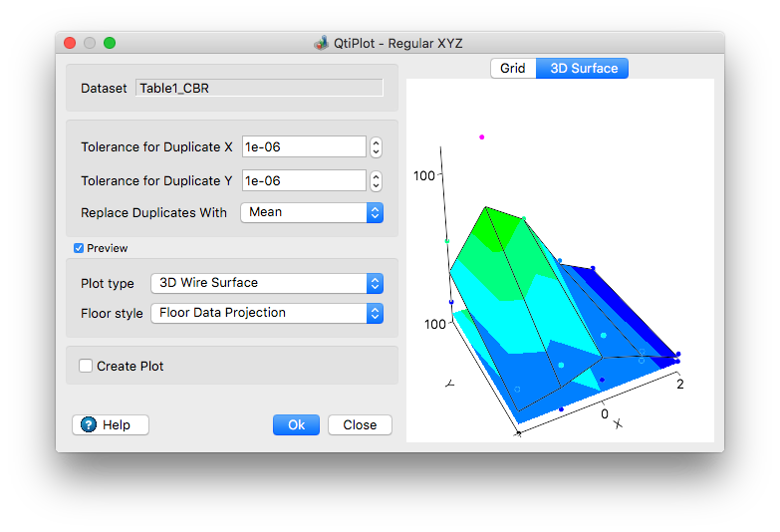Click the Dataset field showing Table1_CBR
780x532 pixels.
[x=259, y=88]
